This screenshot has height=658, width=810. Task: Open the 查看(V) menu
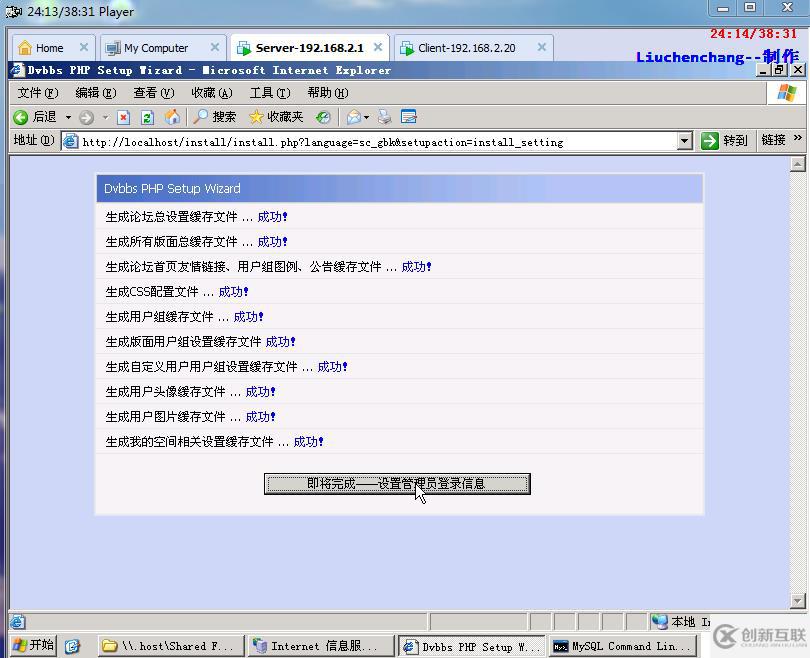pyautogui.click(x=153, y=93)
